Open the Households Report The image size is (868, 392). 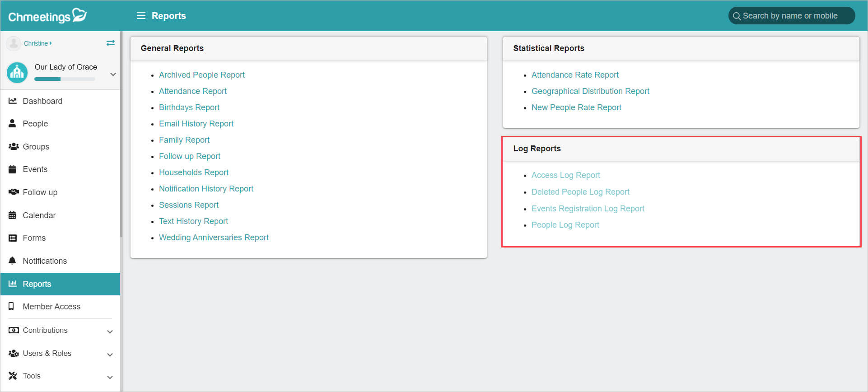pos(194,173)
